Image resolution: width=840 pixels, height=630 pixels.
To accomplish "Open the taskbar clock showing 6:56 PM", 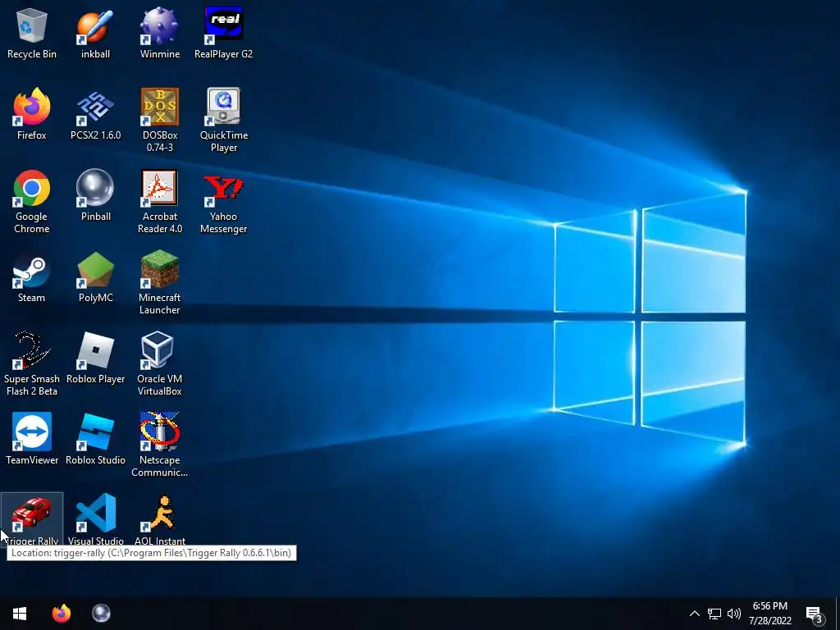I will tap(769, 614).
